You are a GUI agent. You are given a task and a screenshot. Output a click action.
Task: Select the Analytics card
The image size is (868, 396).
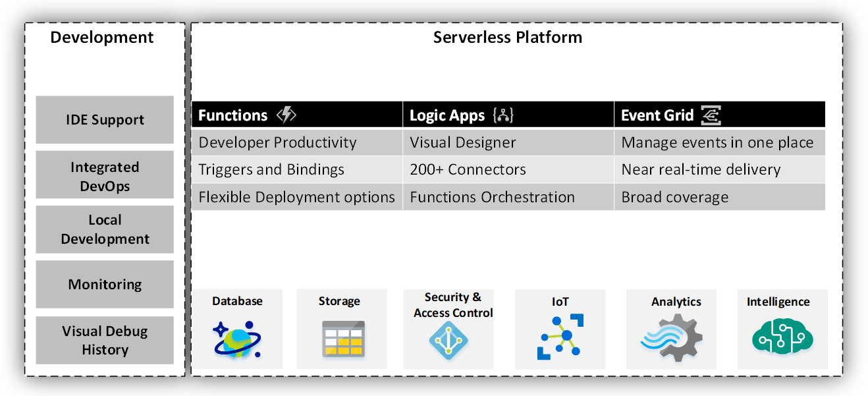pos(672,328)
